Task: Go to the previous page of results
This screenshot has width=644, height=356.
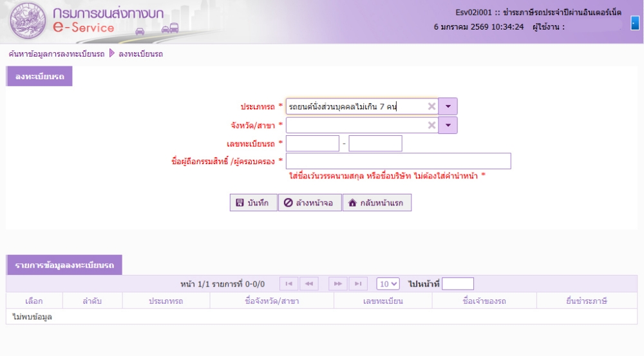Action: click(309, 284)
